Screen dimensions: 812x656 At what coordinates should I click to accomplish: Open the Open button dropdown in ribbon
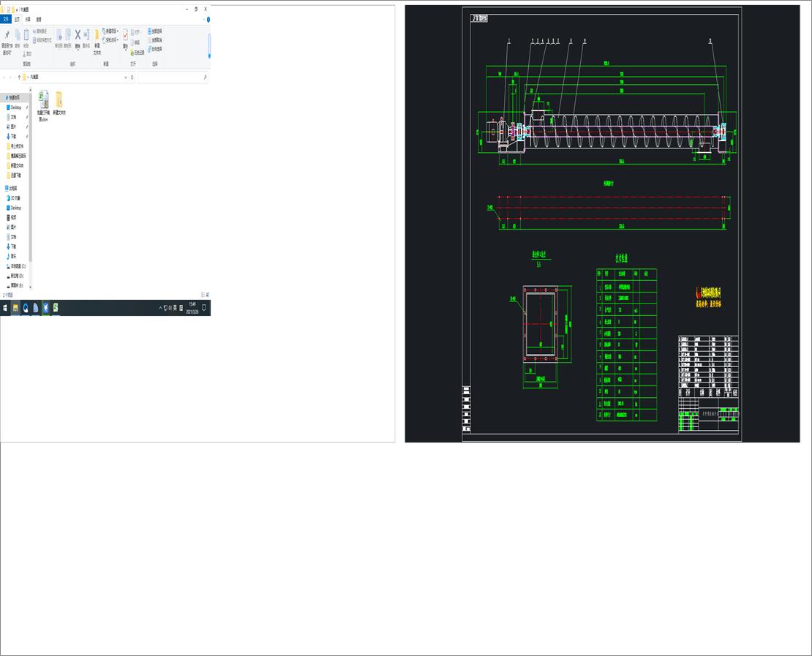coord(136,32)
